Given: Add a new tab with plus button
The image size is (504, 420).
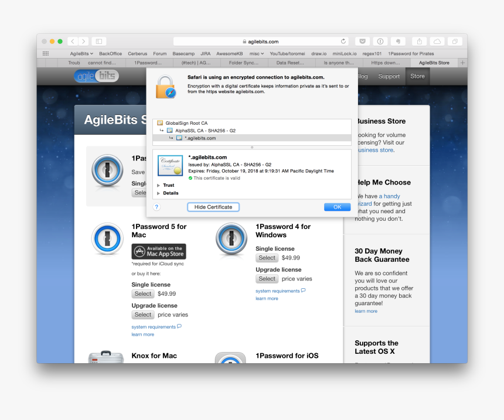Looking at the screenshot, I should (x=462, y=63).
